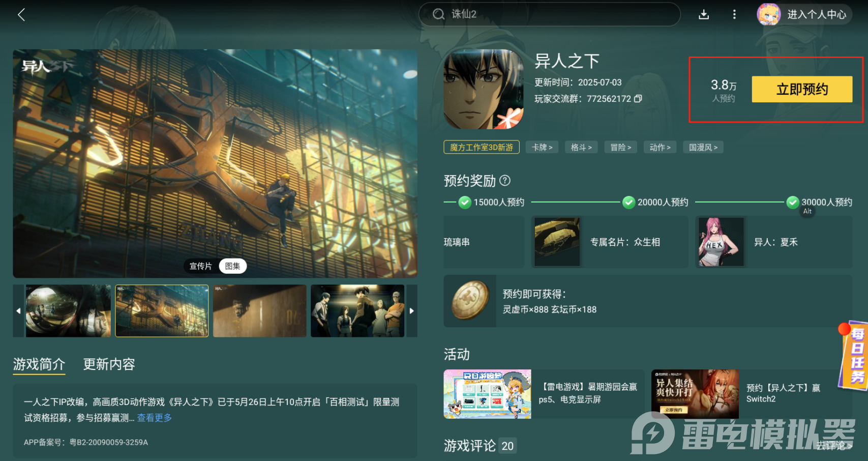
Task: Click the 夏禾 character reward image
Action: [721, 242]
